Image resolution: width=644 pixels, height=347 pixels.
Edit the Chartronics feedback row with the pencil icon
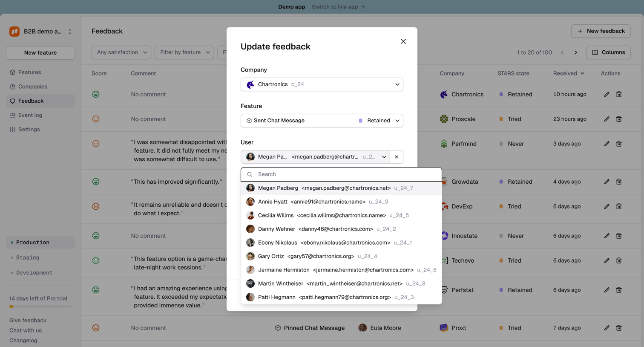[607, 94]
